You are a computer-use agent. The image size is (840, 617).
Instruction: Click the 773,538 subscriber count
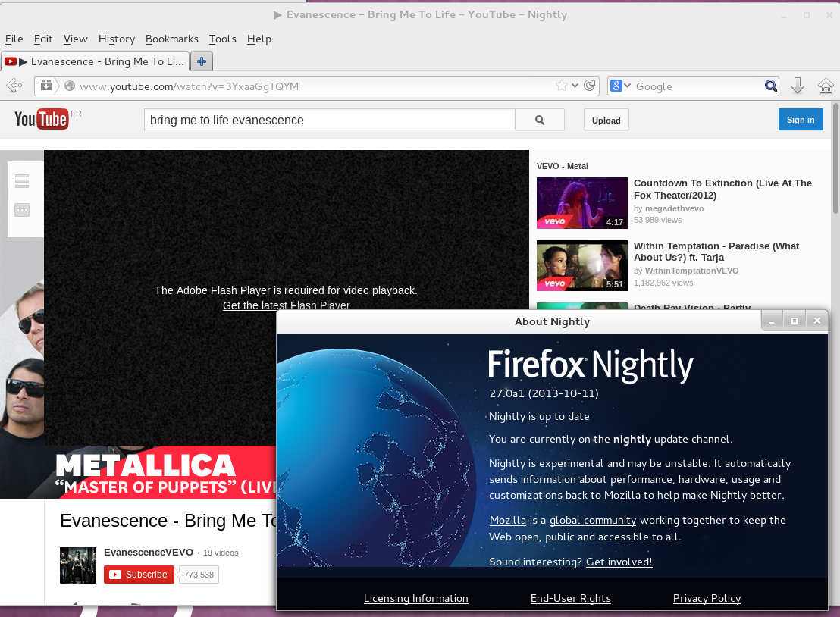click(x=199, y=575)
